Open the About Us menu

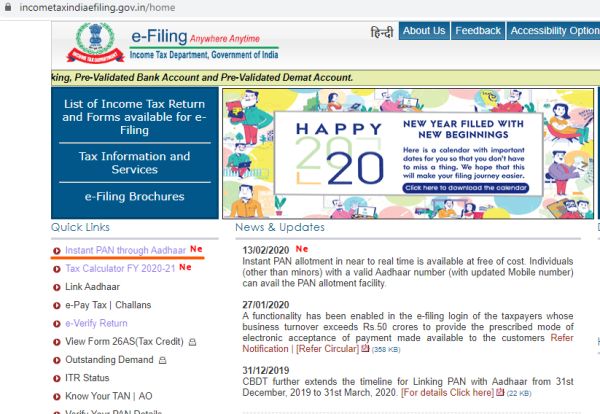[x=424, y=32]
